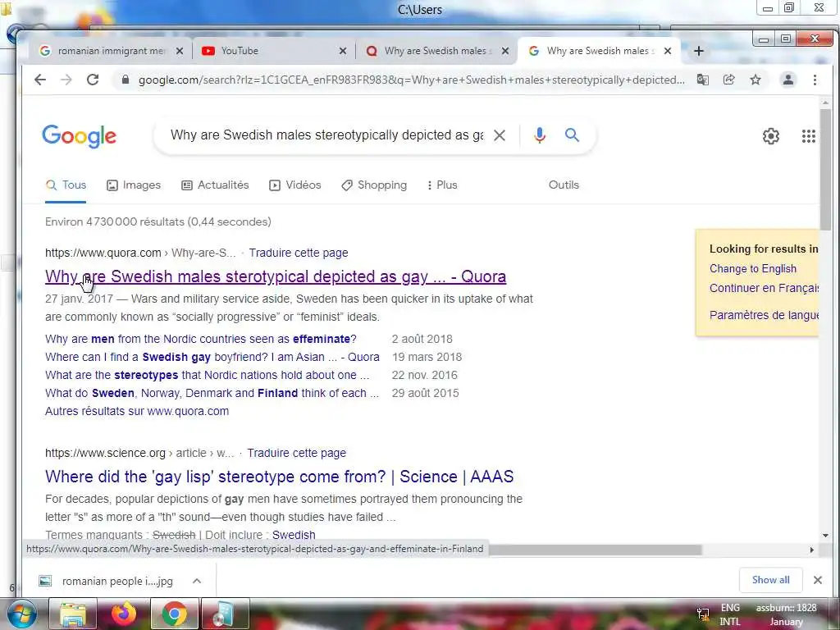The image size is (840, 630).
Task: Select the Images search tab
Action: (134, 185)
